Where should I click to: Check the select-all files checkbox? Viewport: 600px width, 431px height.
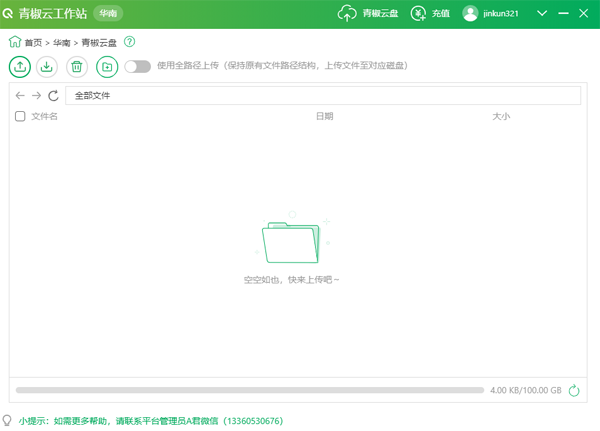20,117
